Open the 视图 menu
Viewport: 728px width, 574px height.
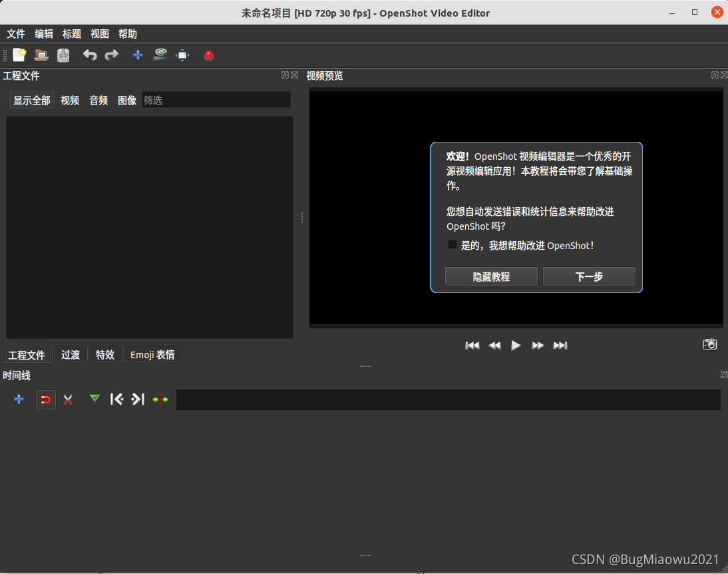[99, 34]
